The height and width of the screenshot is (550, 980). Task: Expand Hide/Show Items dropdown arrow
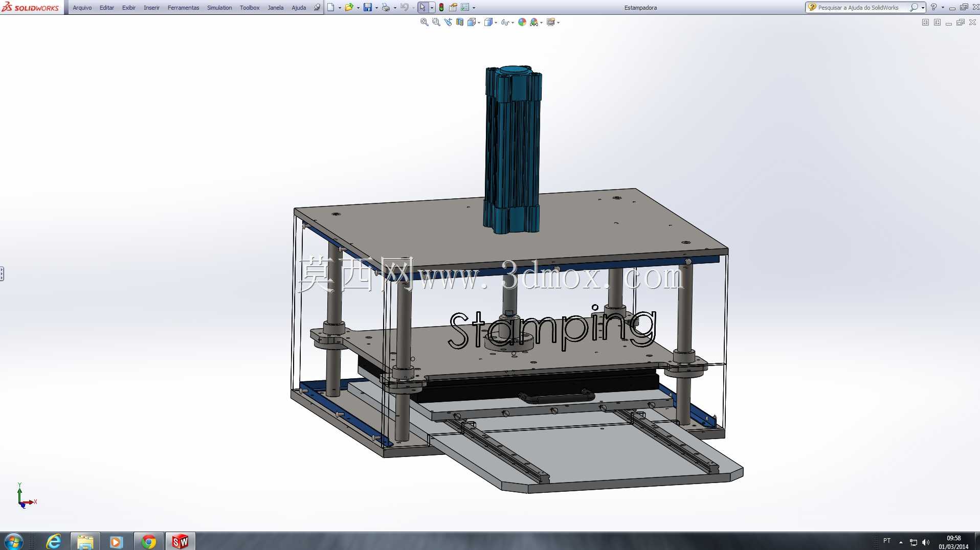(513, 22)
